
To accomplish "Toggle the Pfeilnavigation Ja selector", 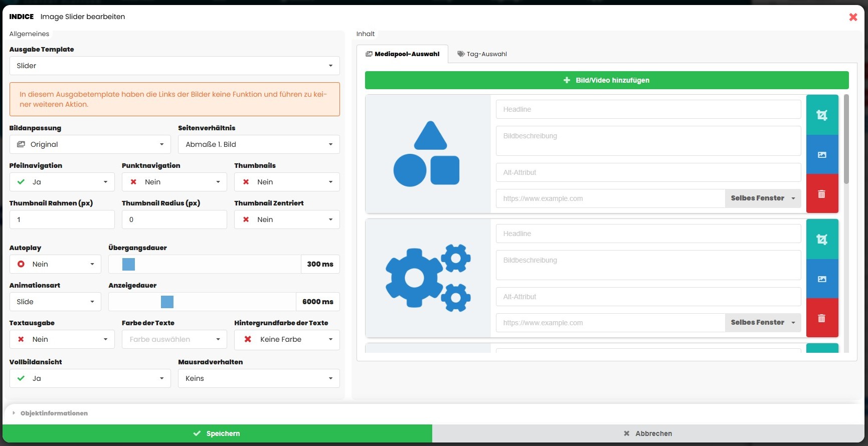I will coord(62,182).
